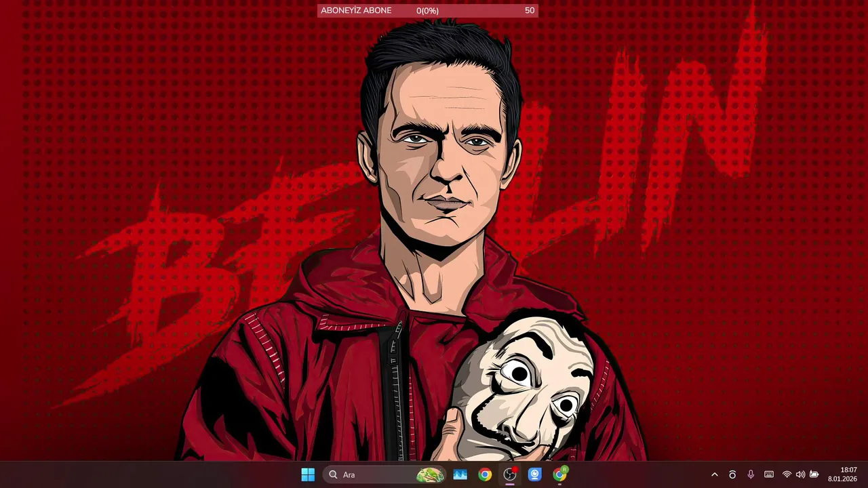The height and width of the screenshot is (488, 868).
Task: Switch to Chrome with R profile badge
Action: [x=560, y=474]
